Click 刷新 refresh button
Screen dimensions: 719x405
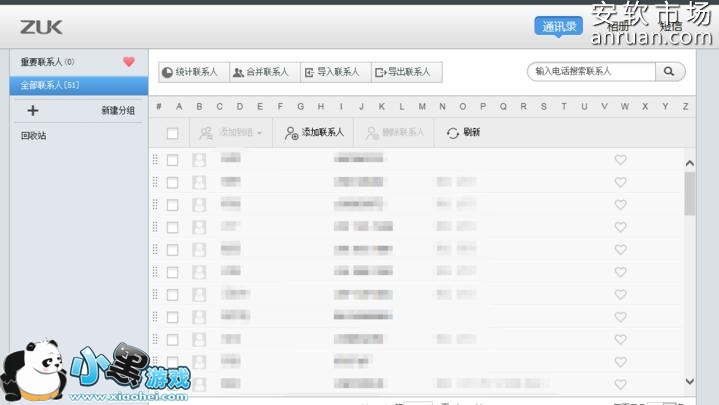tap(463, 133)
